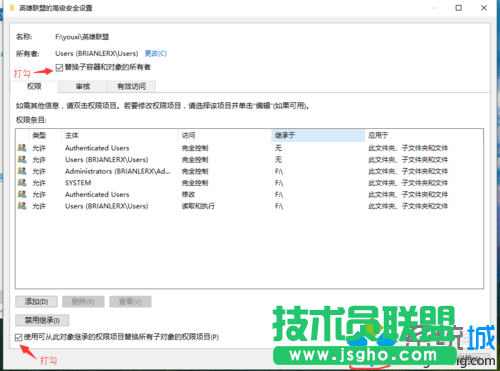Switch to the 权限 tab
500x371 pixels.
click(34, 86)
